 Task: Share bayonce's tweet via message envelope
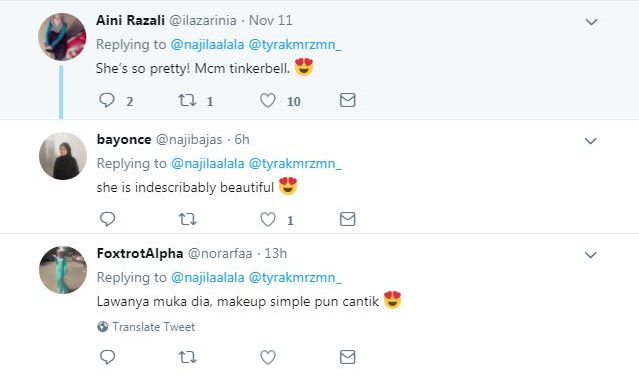(x=348, y=219)
